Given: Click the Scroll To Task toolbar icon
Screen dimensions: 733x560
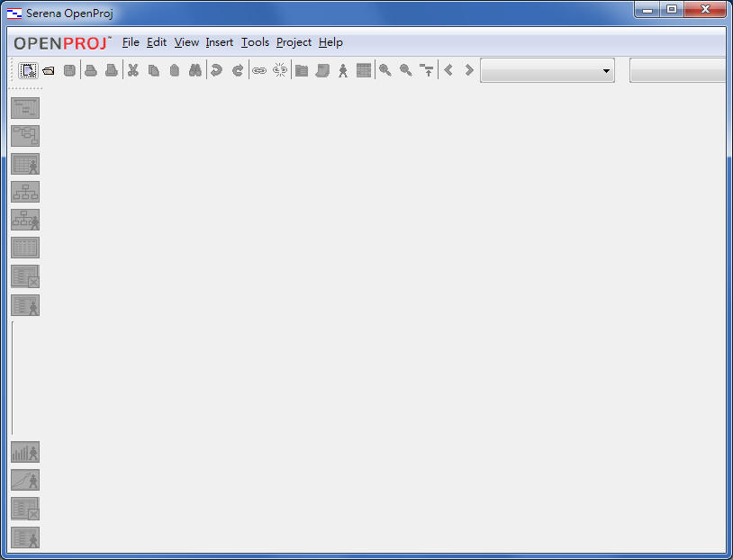Looking at the screenshot, I should click(426, 70).
